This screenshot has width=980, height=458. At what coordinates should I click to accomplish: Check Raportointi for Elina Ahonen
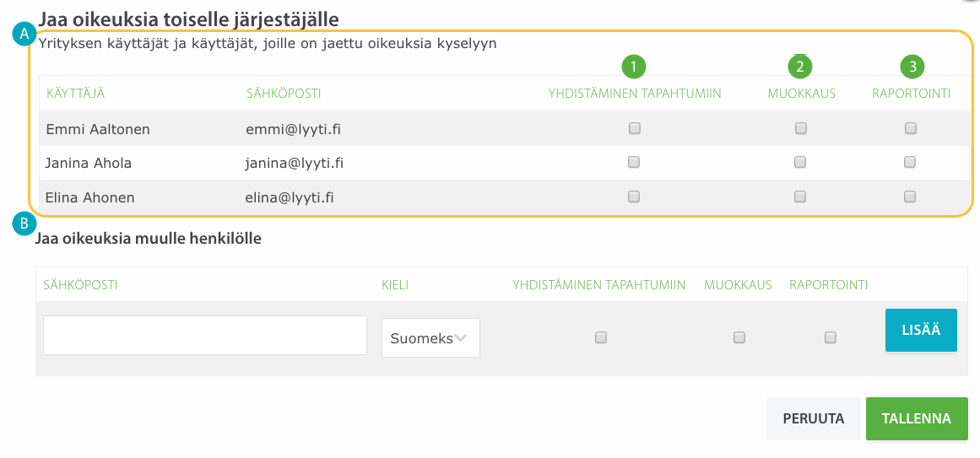click(x=910, y=197)
